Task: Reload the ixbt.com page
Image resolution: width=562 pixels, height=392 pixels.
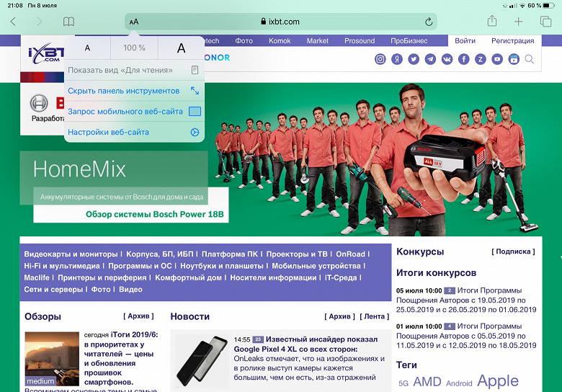Action: [429, 22]
